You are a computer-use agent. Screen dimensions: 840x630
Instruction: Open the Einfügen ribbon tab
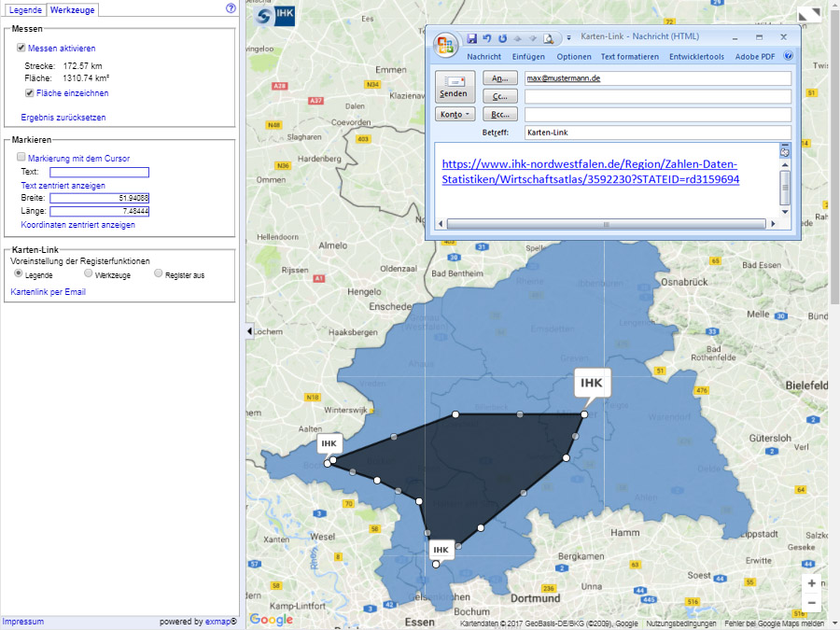pos(528,56)
